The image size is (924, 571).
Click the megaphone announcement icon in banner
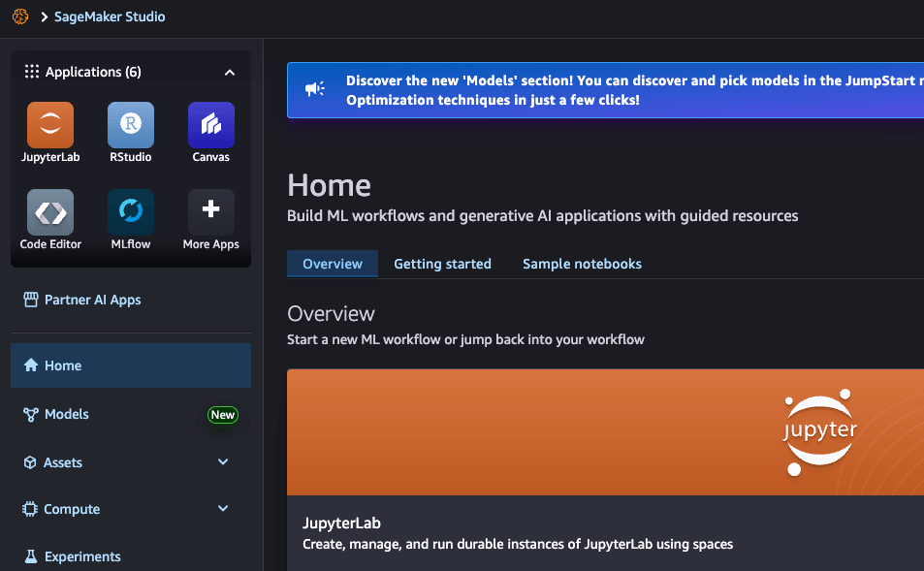315,89
